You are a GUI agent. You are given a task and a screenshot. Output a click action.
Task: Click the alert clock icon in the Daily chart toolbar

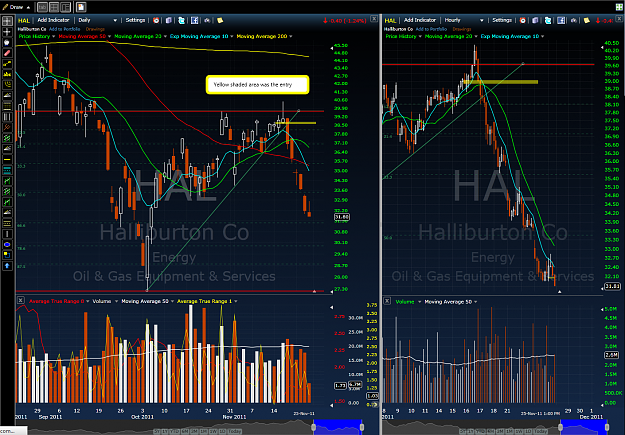coord(156,20)
